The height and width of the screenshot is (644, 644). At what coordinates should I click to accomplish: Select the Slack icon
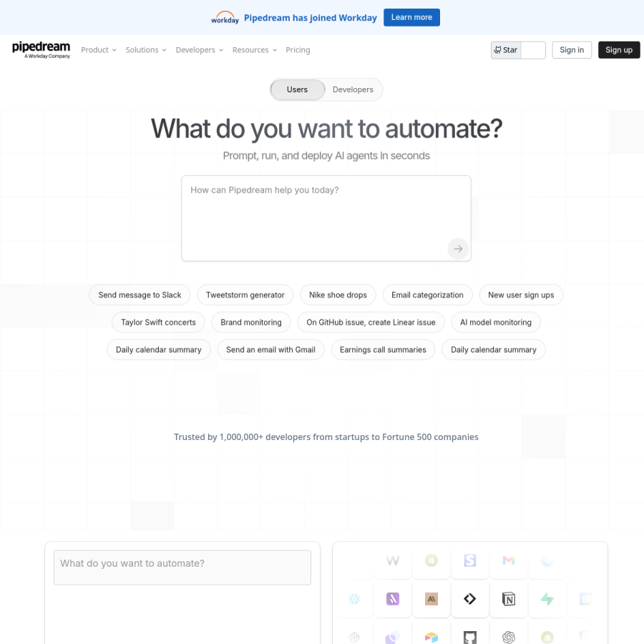[x=354, y=637]
